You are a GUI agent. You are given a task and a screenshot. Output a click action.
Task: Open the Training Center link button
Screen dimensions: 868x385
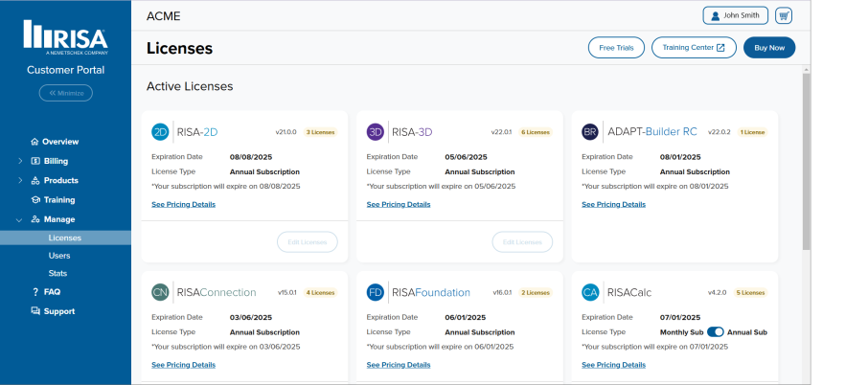tap(694, 48)
